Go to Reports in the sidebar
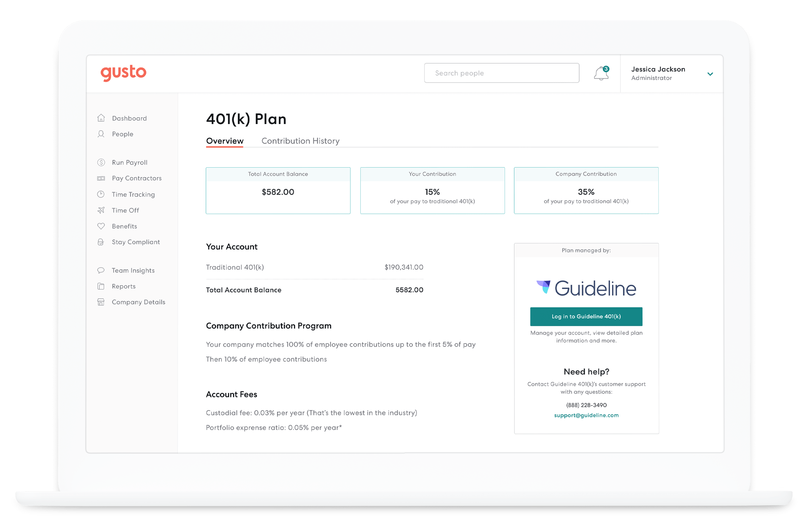This screenshot has width=807, height=532. (x=124, y=286)
